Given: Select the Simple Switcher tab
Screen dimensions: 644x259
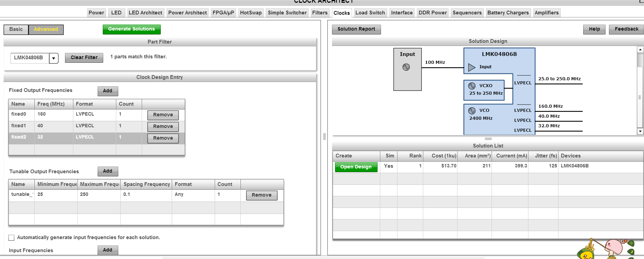Looking at the screenshot, I should point(287,13).
